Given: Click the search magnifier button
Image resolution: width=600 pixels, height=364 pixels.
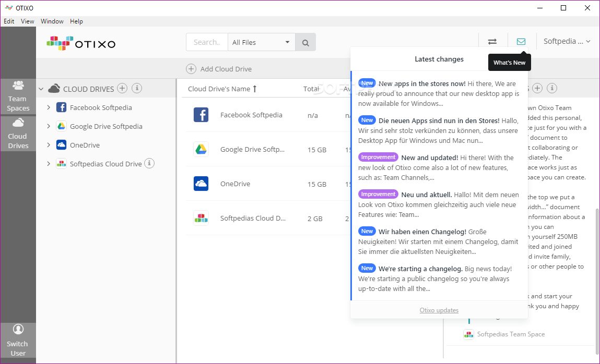Looking at the screenshot, I should point(305,42).
